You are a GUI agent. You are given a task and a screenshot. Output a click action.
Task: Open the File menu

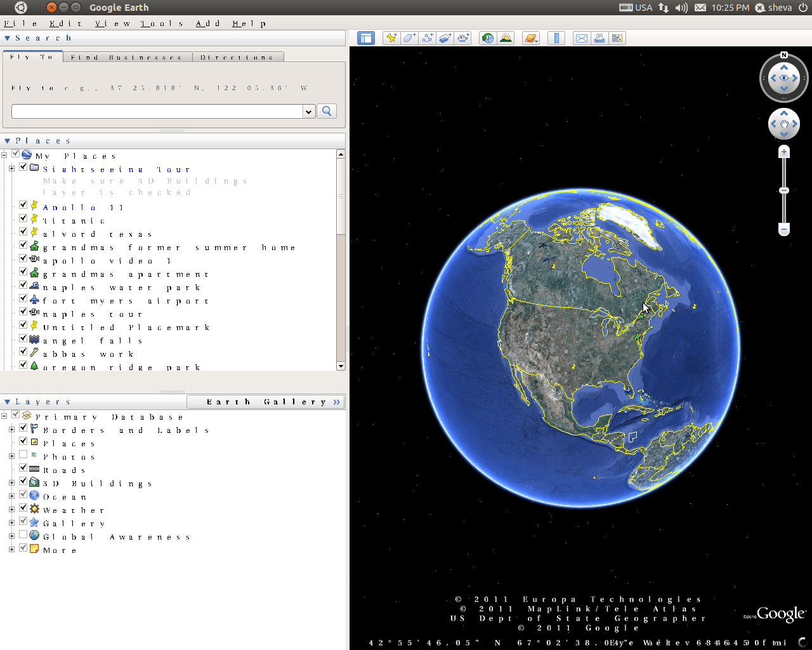[21, 23]
